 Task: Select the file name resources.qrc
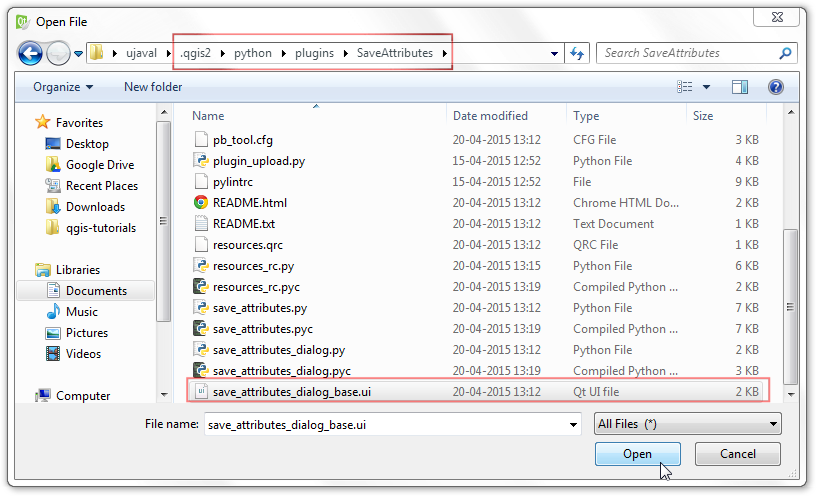tap(247, 245)
